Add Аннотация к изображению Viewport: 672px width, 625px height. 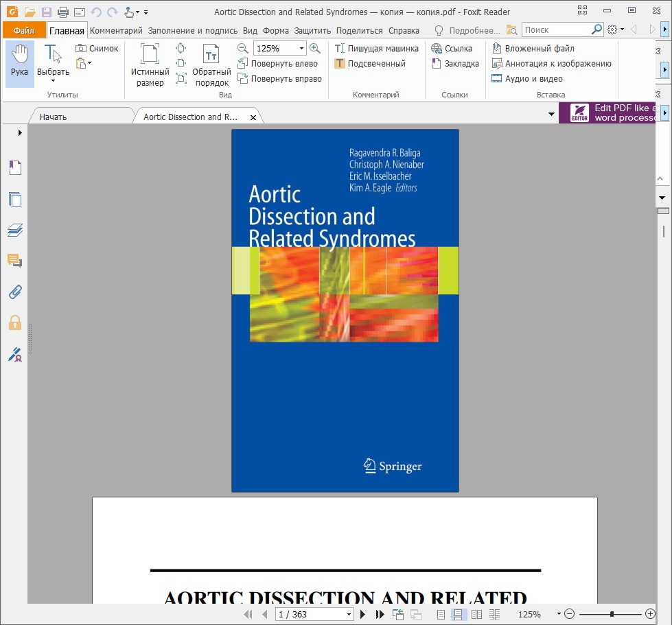click(x=552, y=63)
